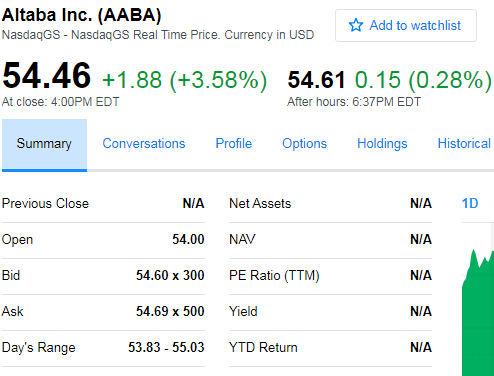Click the star icon beside Add to watchlist

pos(356,25)
